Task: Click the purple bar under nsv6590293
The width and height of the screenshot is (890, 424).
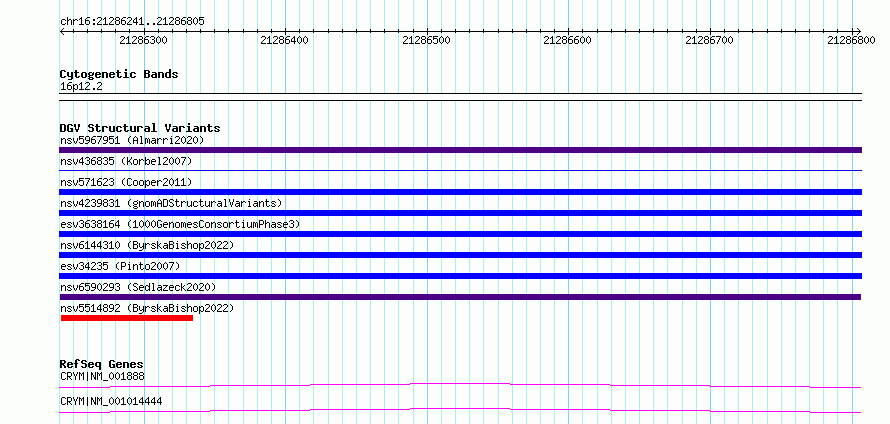Action: 460,297
